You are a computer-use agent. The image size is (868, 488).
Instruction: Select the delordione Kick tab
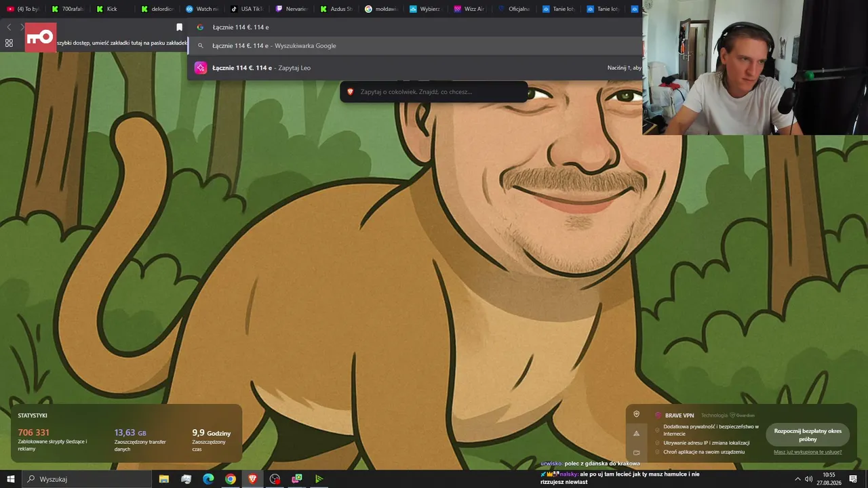(157, 9)
